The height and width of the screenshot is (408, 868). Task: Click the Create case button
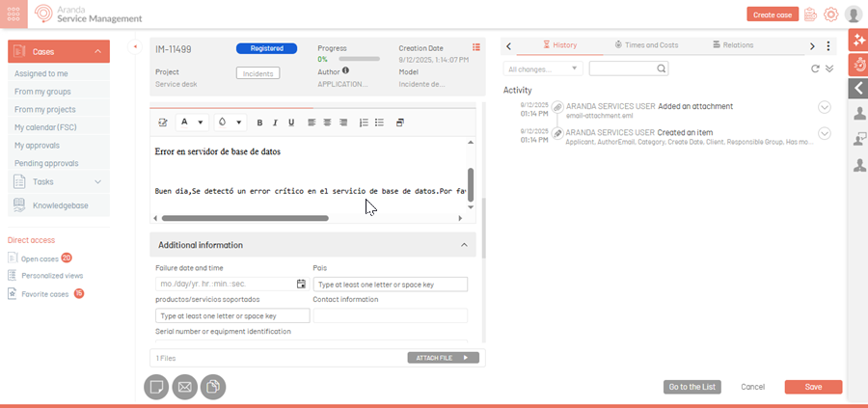tap(772, 14)
